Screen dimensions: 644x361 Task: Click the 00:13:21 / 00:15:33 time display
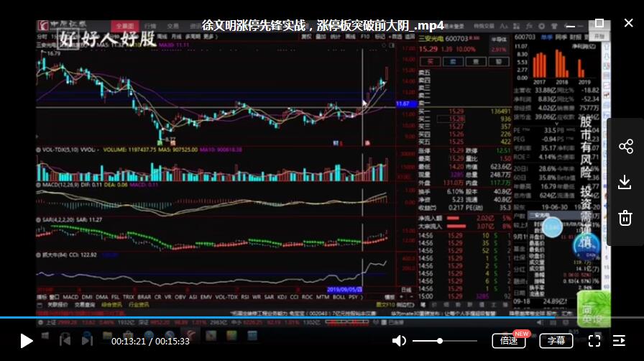click(x=150, y=342)
